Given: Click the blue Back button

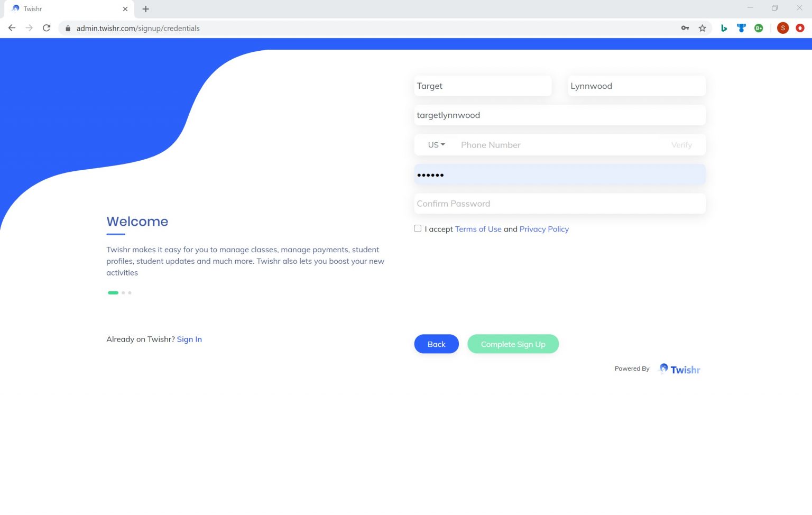Looking at the screenshot, I should click(436, 344).
